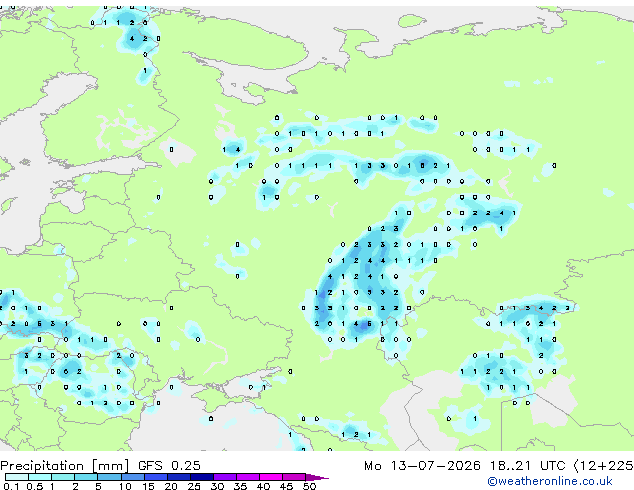The height and width of the screenshot is (490, 634).
Task: Select the '10' legend scale value
Action: tap(125, 486)
